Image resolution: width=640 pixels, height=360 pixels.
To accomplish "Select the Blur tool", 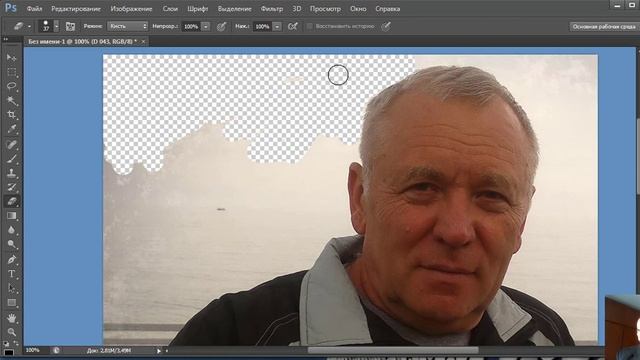I will [11, 230].
